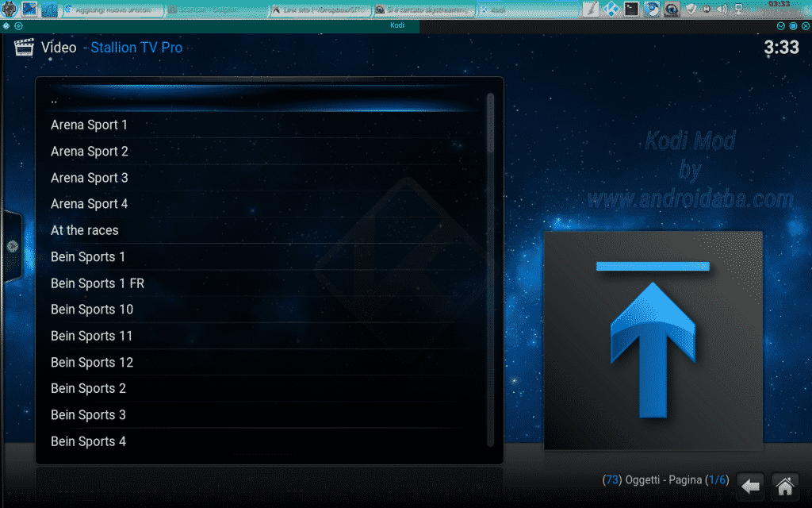Viewport: 812px width, 508px height.
Task: Click the second panel icon beside launcher
Action: pyautogui.click(x=29, y=9)
